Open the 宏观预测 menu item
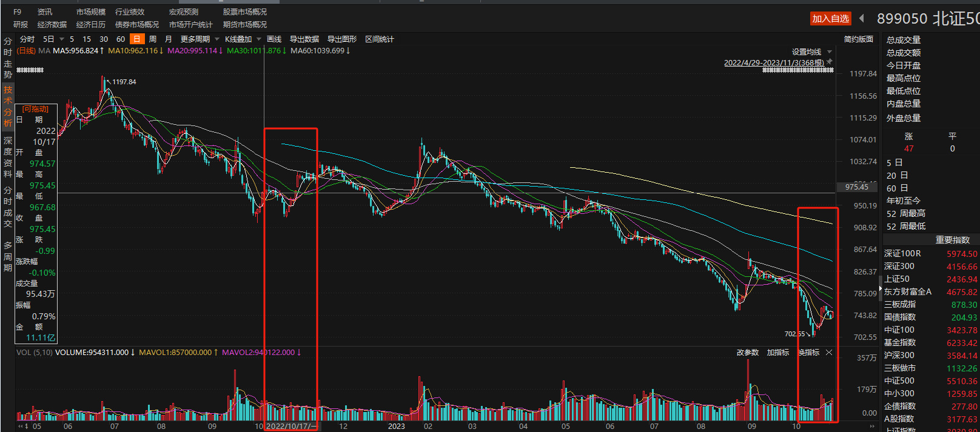Screen dimensions: 980x432 183,12
